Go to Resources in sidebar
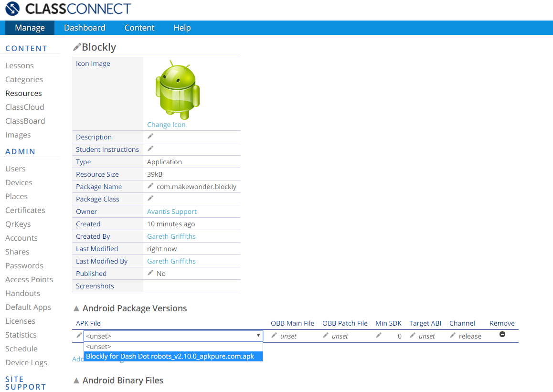Image resolution: width=553 pixels, height=392 pixels. (x=23, y=94)
